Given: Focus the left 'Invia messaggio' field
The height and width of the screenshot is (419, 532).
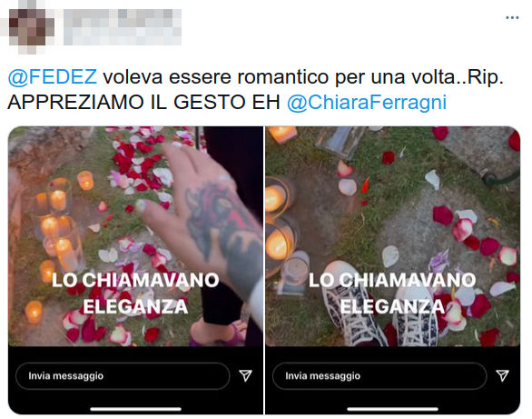Looking at the screenshot, I should pyautogui.click(x=123, y=376).
